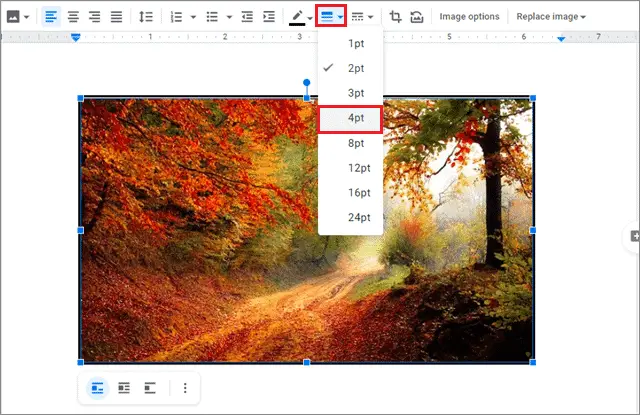Viewport: 640px width, 415px height.
Task: Apply center align
Action: [73, 17]
